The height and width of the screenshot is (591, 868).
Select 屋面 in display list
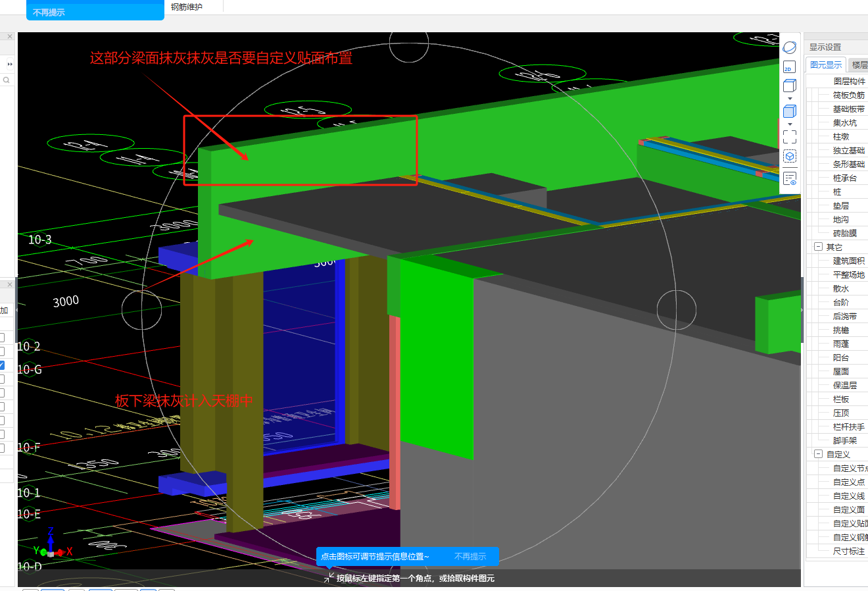(x=841, y=371)
